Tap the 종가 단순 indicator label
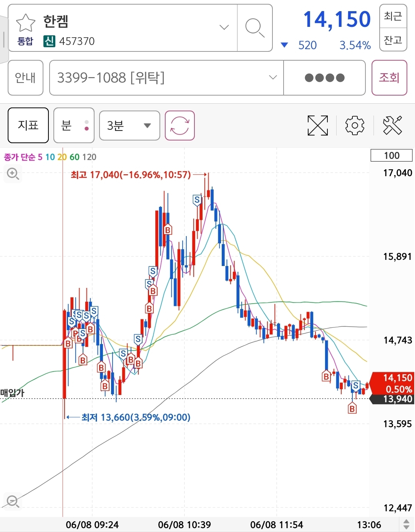Viewport: 415px width, 532px height. click(20, 157)
